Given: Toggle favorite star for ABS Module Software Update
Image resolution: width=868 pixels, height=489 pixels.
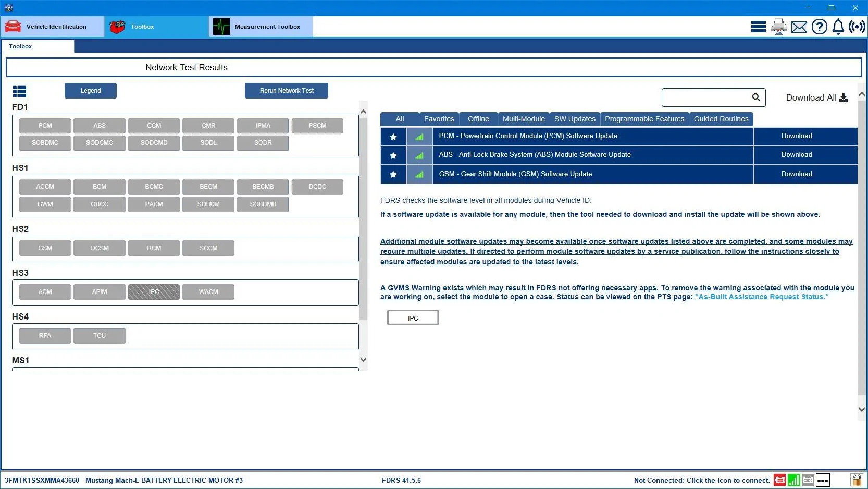Looking at the screenshot, I should [393, 155].
